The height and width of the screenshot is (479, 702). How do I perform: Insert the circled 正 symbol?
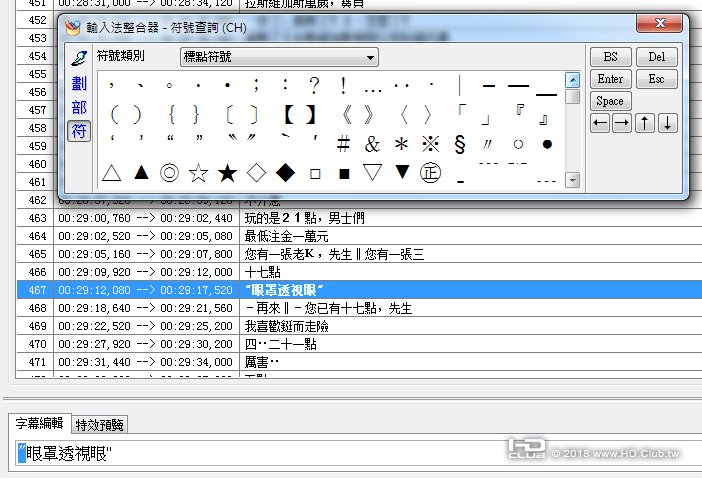(x=430, y=173)
